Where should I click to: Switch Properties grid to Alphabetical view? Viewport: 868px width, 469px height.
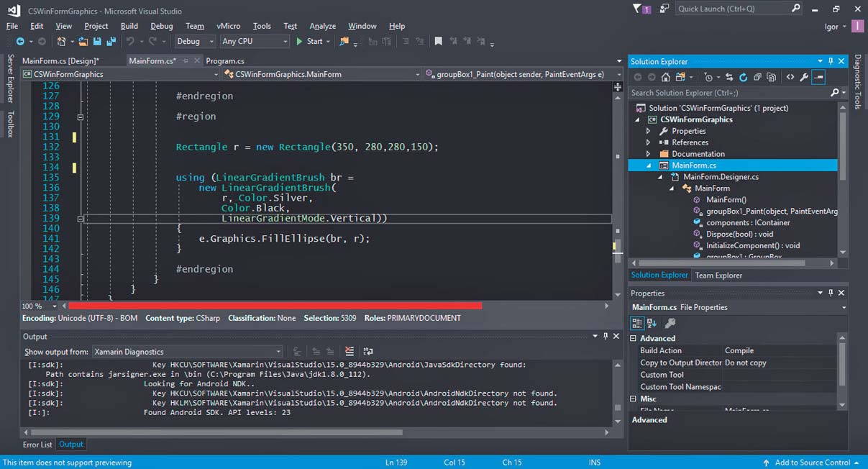click(x=652, y=323)
